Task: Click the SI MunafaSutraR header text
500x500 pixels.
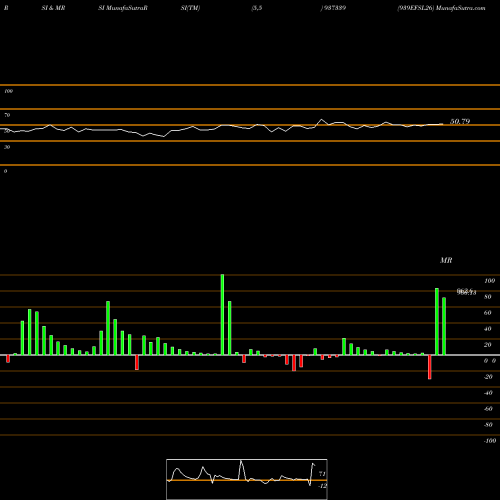Action: coord(123,8)
